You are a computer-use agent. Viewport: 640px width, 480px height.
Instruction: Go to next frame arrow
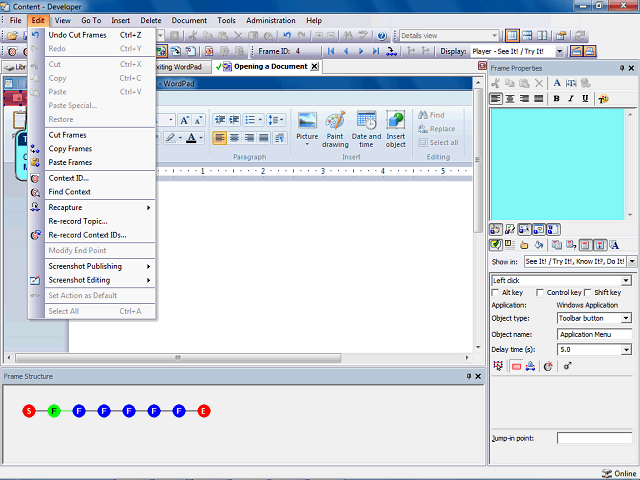[361, 51]
